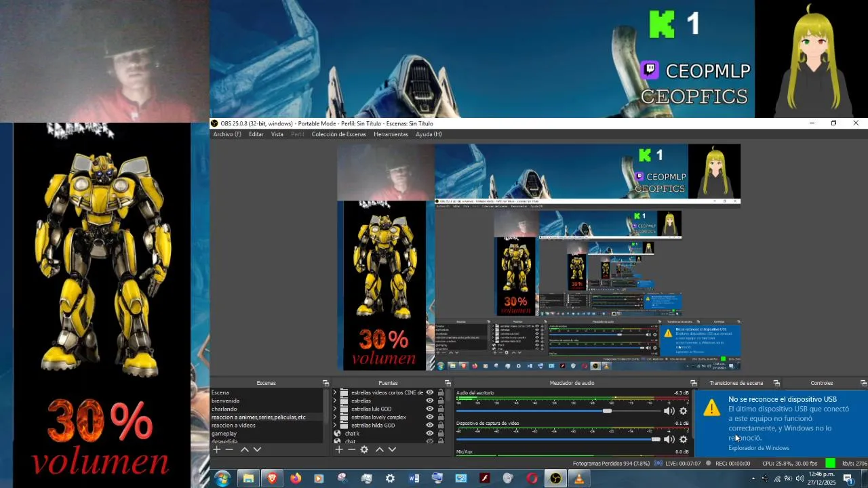Lock the 'estrellas luki GOD' source

(441, 409)
